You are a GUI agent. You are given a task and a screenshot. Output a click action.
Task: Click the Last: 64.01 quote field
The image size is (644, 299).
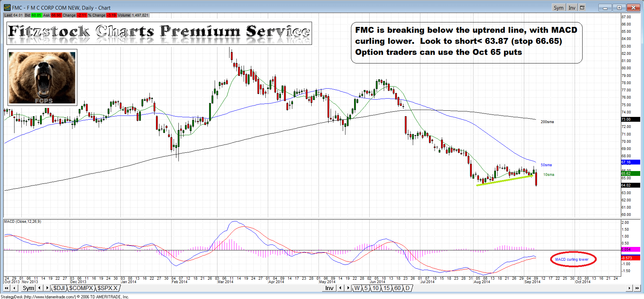point(13,15)
